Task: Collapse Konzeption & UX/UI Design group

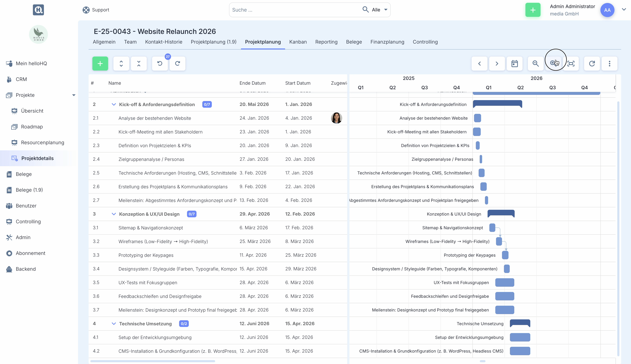Action: click(x=114, y=214)
